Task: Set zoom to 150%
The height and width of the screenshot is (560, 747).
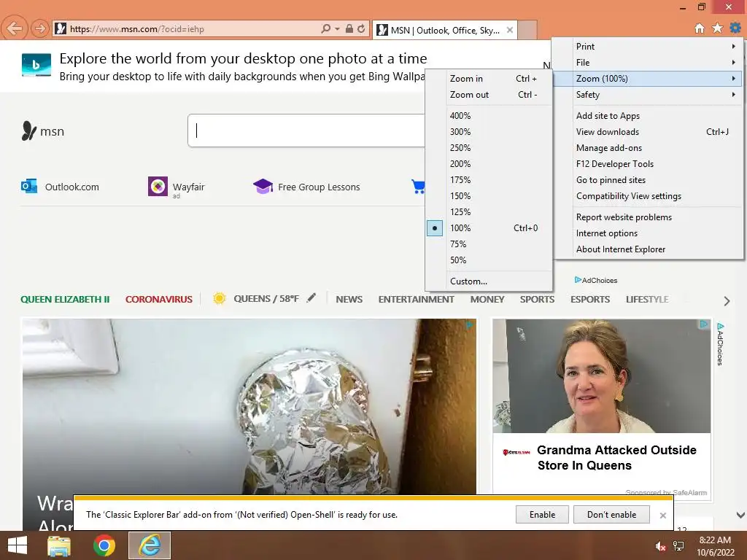Action: [489, 196]
